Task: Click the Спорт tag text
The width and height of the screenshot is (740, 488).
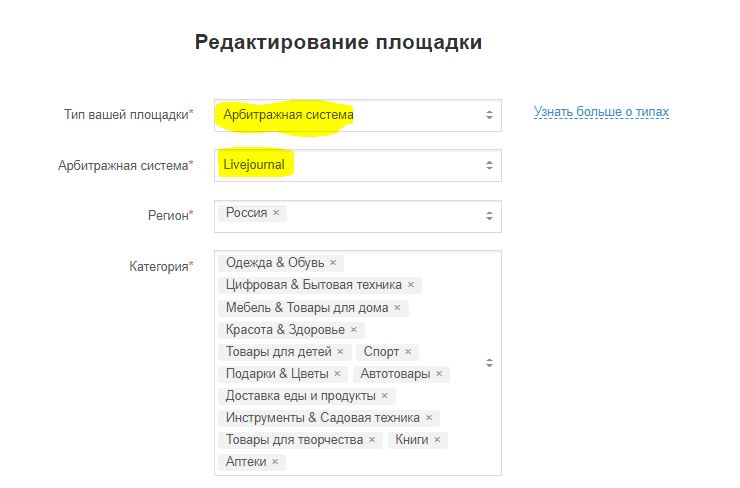Action: pos(381,352)
